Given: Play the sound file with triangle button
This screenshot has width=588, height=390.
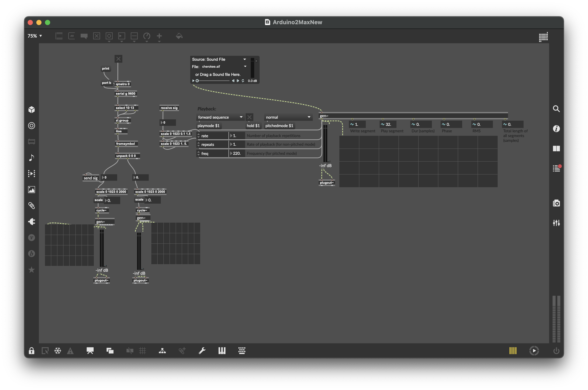Looking at the screenshot, I should pos(193,81).
